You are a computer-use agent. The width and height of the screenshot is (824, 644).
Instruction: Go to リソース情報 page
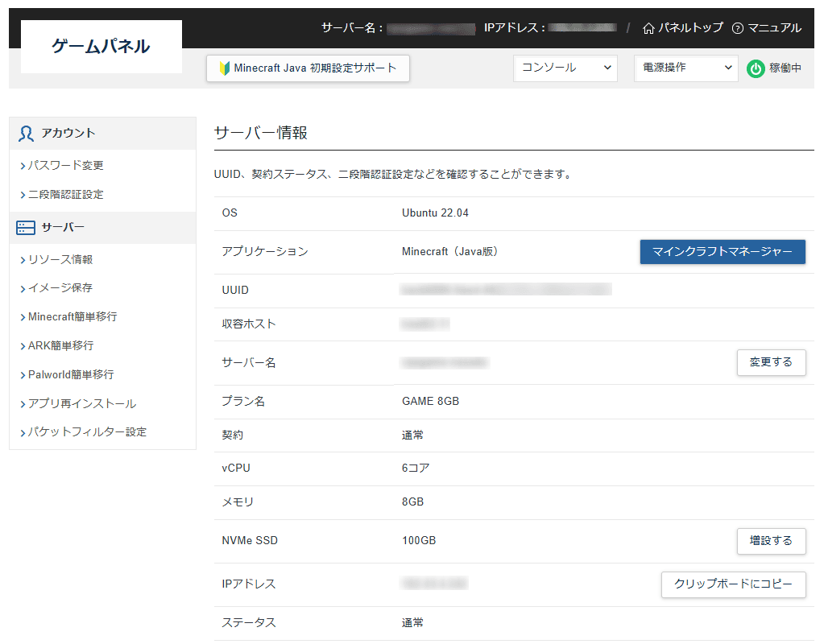(x=60, y=260)
